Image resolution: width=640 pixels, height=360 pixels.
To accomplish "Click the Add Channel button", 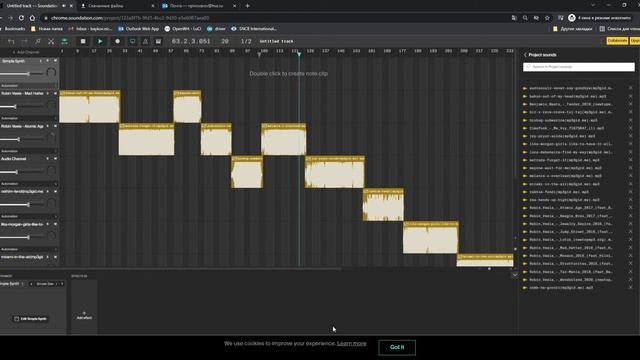I will pos(26,52).
